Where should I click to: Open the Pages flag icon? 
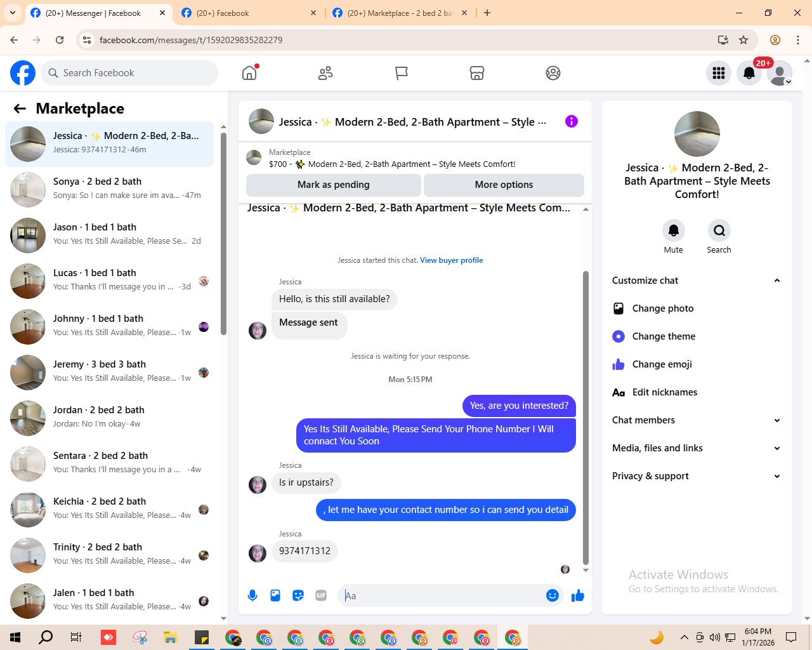tap(401, 73)
